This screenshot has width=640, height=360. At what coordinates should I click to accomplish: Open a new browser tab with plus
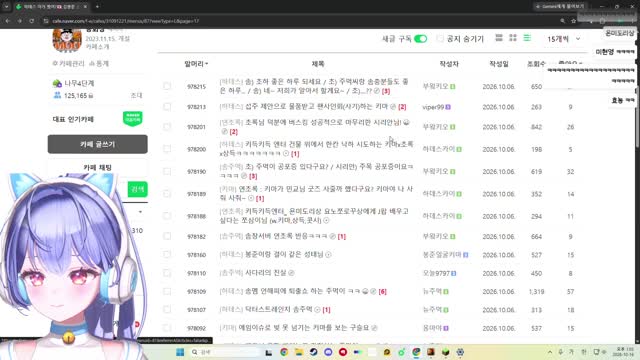tap(97, 7)
